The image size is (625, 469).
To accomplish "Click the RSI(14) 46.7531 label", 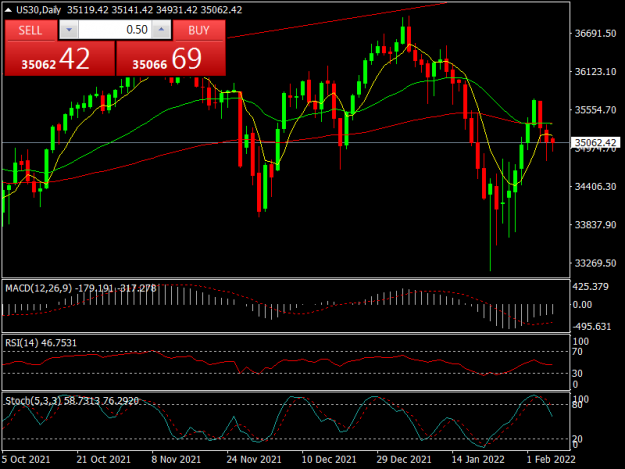I will (x=41, y=343).
